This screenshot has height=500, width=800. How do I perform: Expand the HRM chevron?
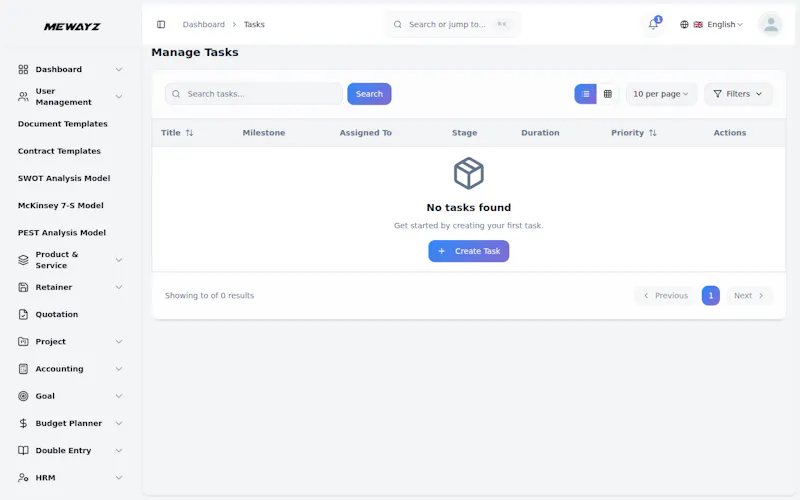tap(119, 478)
